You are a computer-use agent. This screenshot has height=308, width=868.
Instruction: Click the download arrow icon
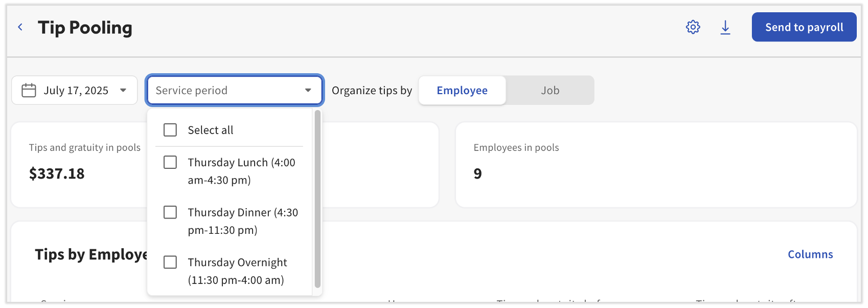[x=725, y=27]
